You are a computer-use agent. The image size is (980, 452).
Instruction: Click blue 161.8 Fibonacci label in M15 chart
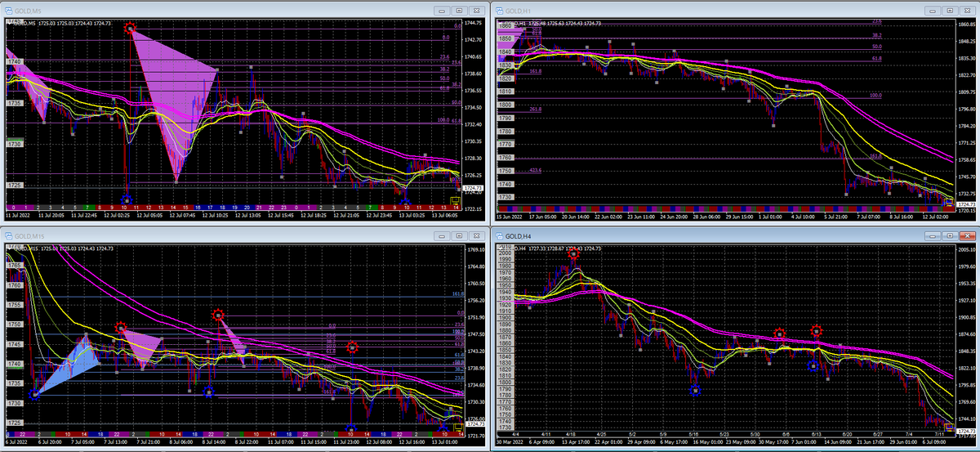457,293
